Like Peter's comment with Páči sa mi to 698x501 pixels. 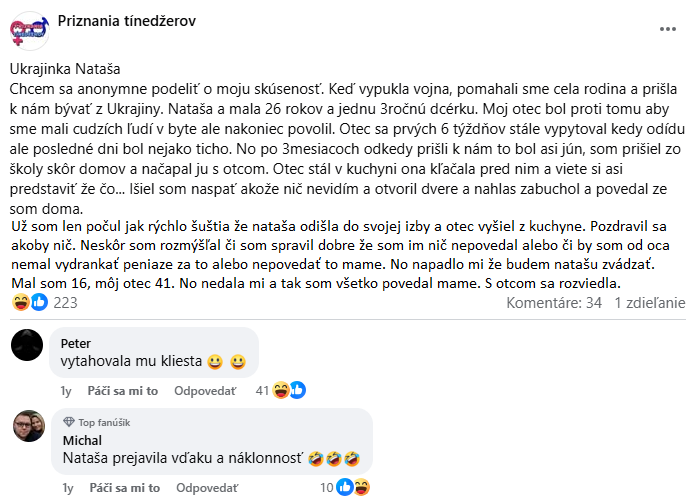124,391
